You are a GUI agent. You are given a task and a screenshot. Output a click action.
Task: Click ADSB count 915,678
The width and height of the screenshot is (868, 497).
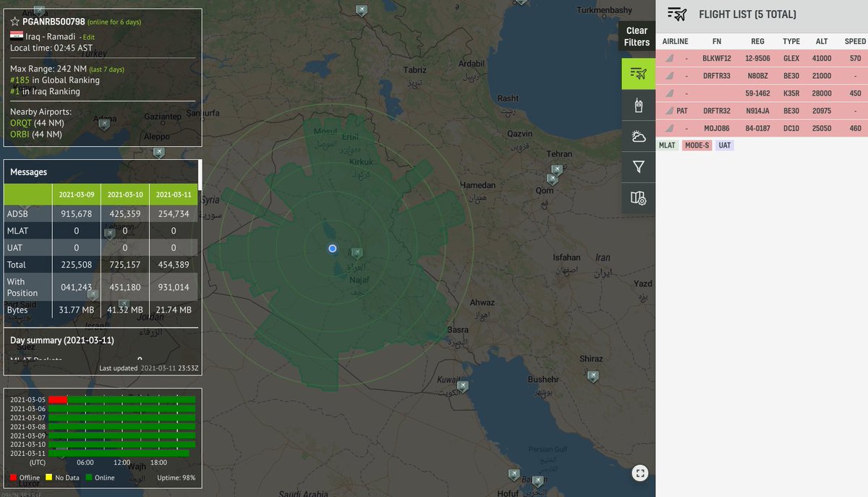point(76,214)
